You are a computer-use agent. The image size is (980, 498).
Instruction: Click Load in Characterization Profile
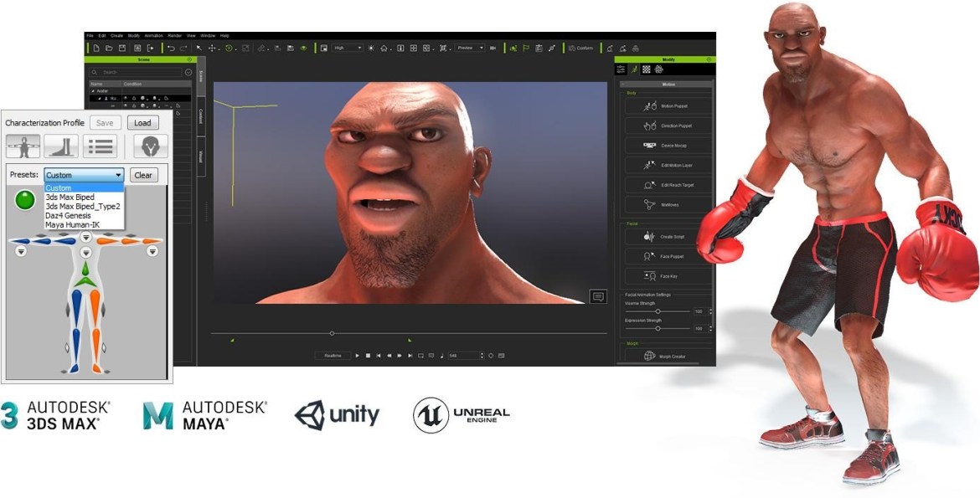pyautogui.click(x=143, y=123)
